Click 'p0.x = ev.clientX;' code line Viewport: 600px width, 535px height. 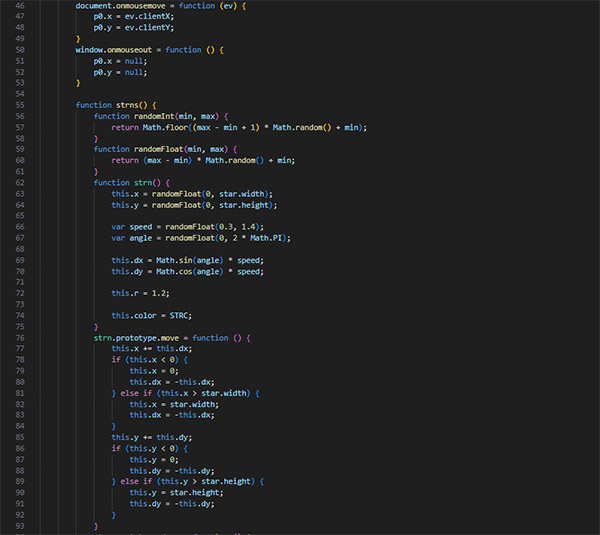coord(134,16)
